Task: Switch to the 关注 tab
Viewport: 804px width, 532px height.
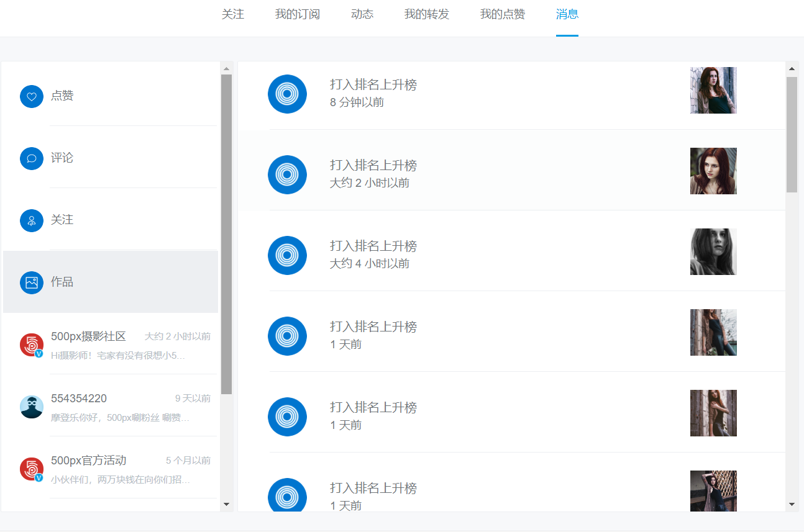Action: tap(233, 14)
